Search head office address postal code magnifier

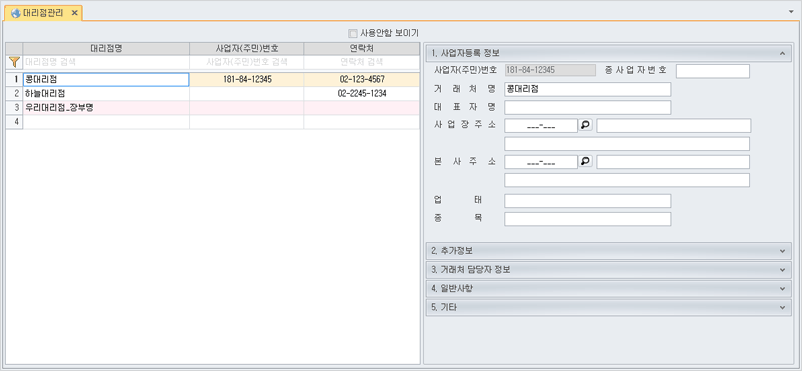click(586, 162)
